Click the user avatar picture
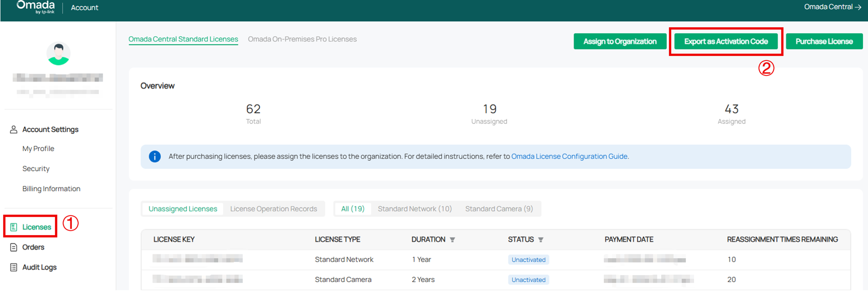The image size is (868, 297). coord(58,53)
